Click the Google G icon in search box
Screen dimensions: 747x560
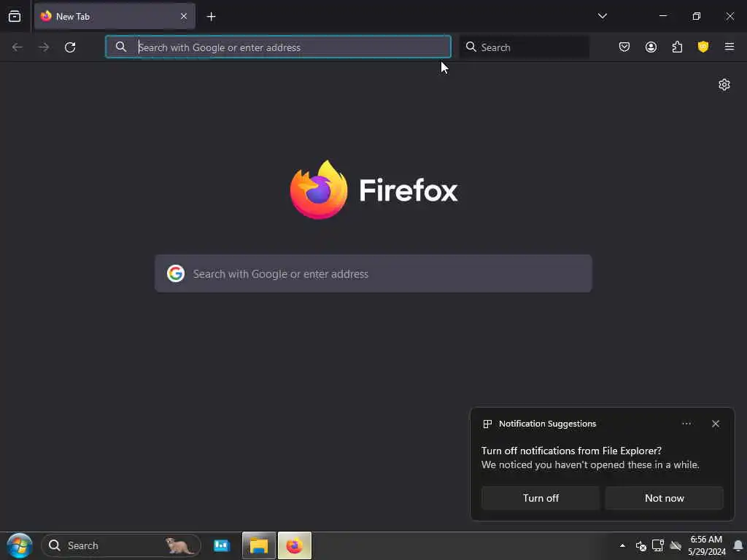point(175,273)
